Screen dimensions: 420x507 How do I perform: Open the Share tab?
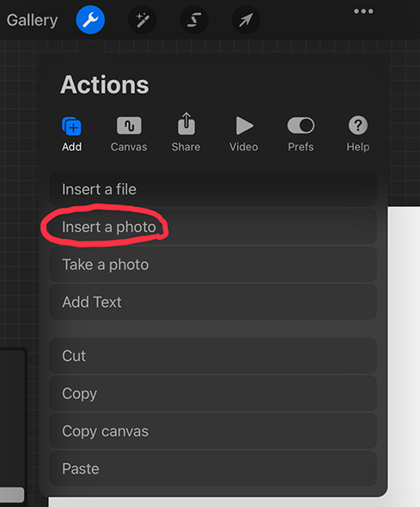pyautogui.click(x=186, y=132)
